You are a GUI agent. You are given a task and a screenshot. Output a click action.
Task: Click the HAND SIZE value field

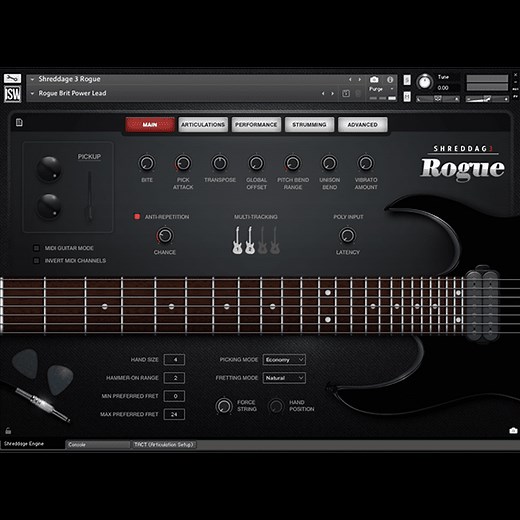174,360
